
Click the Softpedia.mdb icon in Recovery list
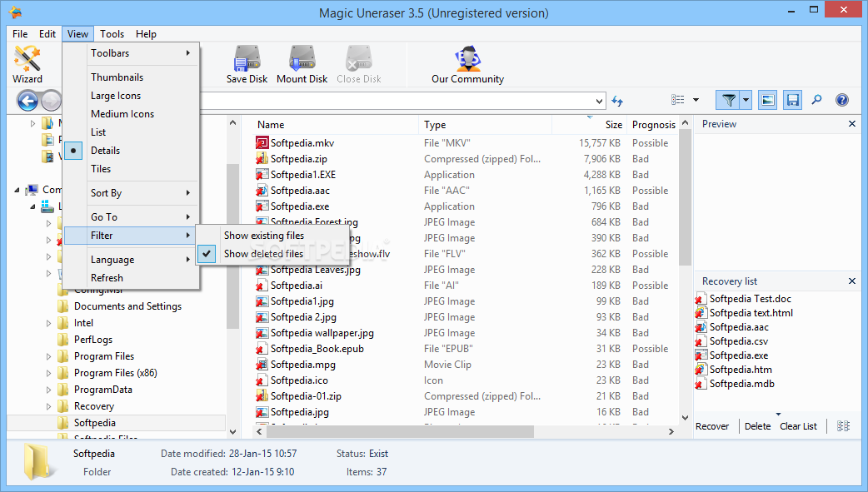(x=701, y=384)
